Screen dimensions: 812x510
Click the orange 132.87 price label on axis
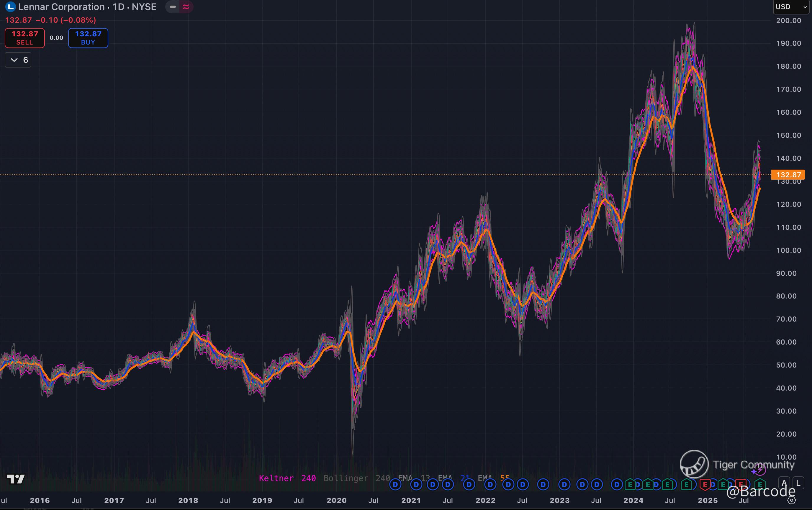(788, 175)
